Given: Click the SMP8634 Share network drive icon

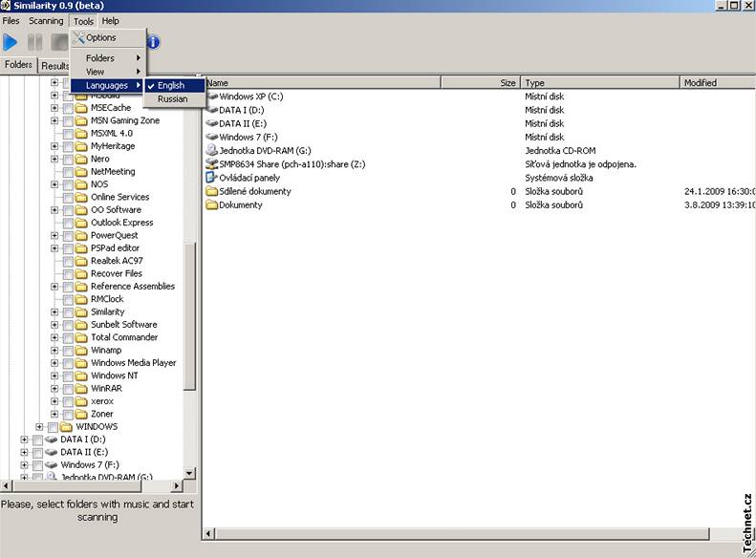Looking at the screenshot, I should 212,164.
